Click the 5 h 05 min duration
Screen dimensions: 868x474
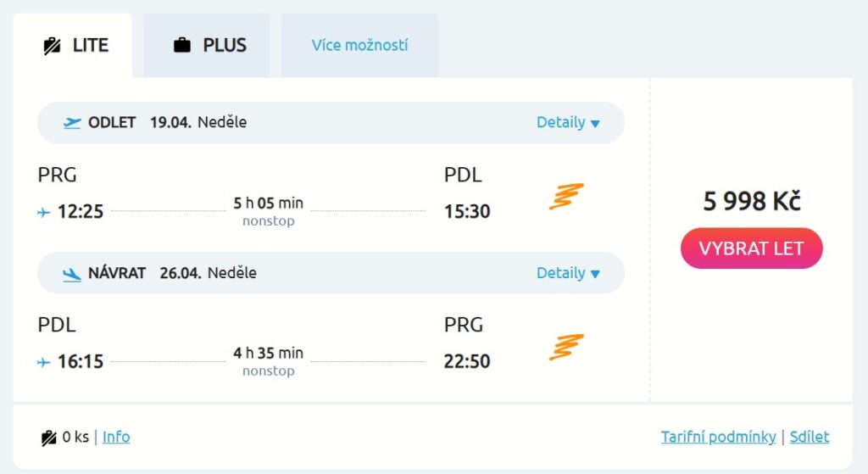[x=268, y=204]
